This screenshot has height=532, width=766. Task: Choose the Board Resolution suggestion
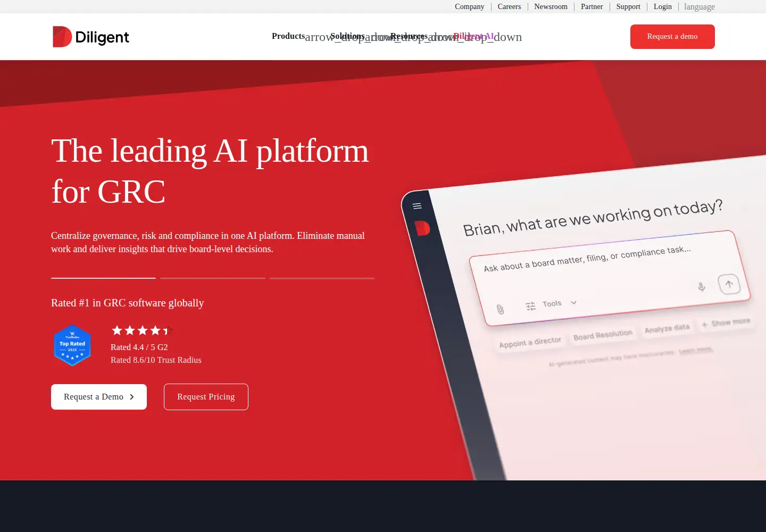click(603, 335)
